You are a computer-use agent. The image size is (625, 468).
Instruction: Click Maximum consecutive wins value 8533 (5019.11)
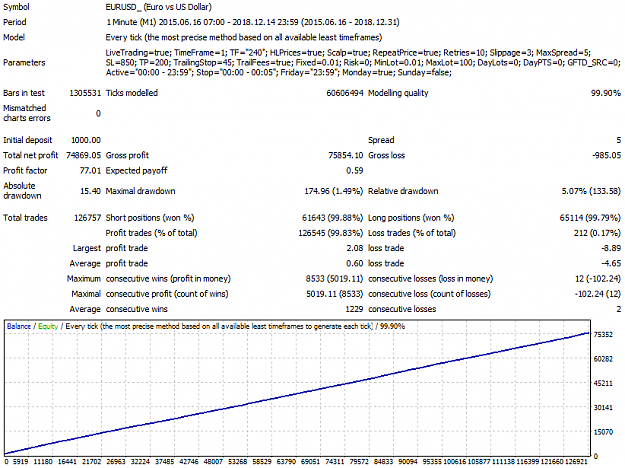tap(334, 279)
